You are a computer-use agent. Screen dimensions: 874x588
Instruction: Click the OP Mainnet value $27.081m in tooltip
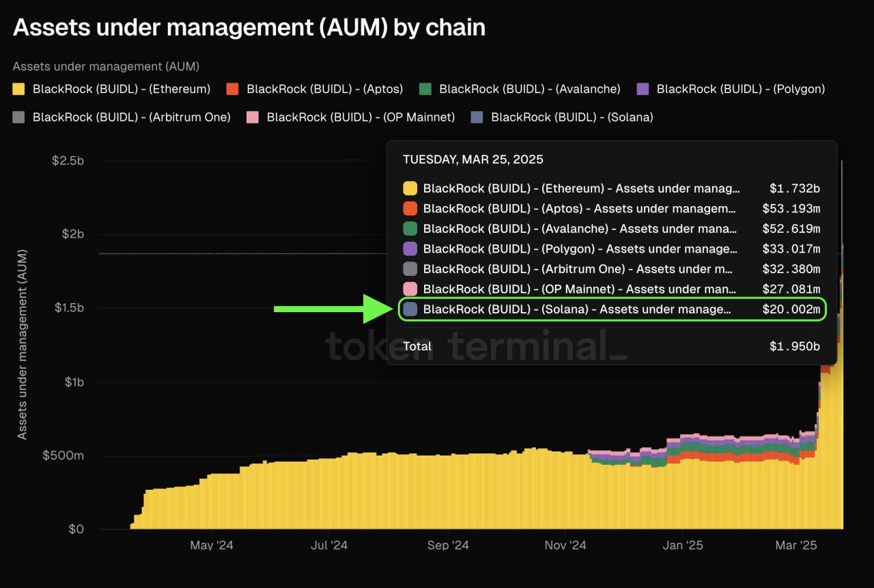tap(791, 290)
